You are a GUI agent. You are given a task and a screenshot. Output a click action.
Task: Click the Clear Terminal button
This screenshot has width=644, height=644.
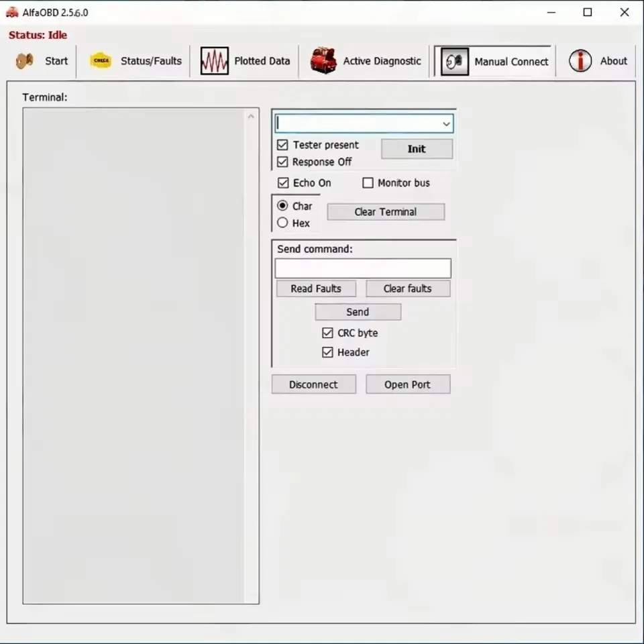point(385,211)
